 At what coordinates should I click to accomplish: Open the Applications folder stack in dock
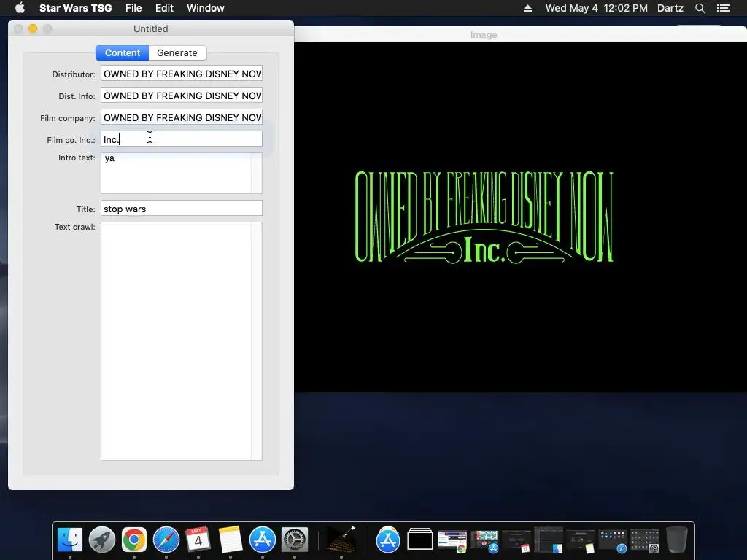coord(388,540)
